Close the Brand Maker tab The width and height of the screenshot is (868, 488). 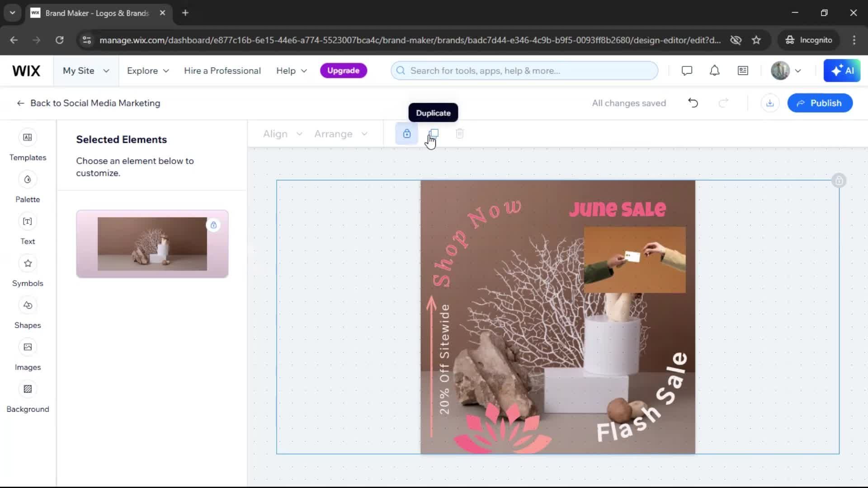[163, 13]
